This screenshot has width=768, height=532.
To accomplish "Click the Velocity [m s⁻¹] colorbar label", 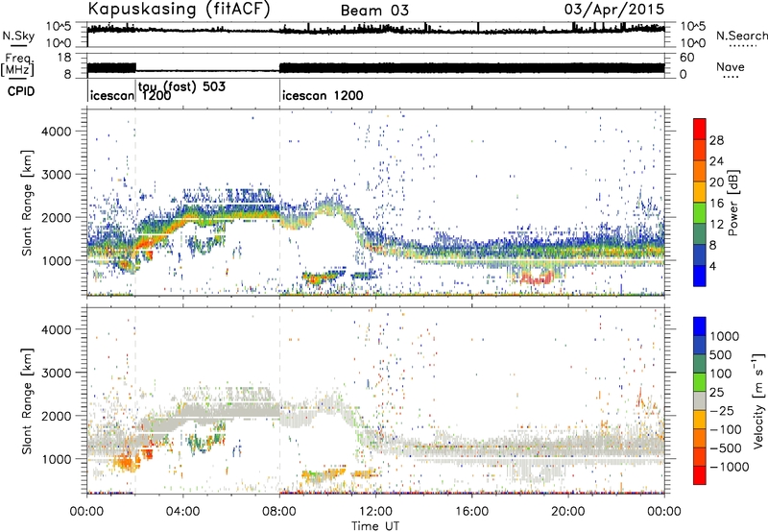I will click(x=758, y=400).
